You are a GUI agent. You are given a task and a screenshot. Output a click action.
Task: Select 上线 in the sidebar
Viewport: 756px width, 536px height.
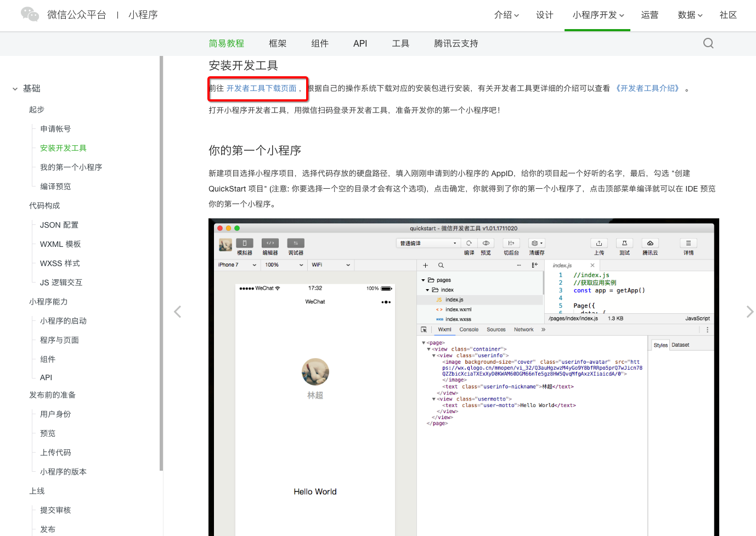click(x=37, y=491)
